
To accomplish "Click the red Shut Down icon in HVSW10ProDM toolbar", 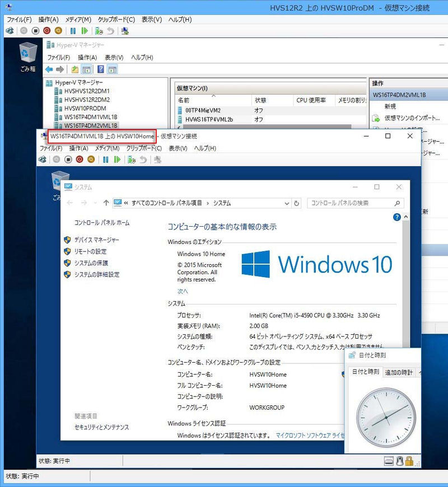I will (47, 31).
